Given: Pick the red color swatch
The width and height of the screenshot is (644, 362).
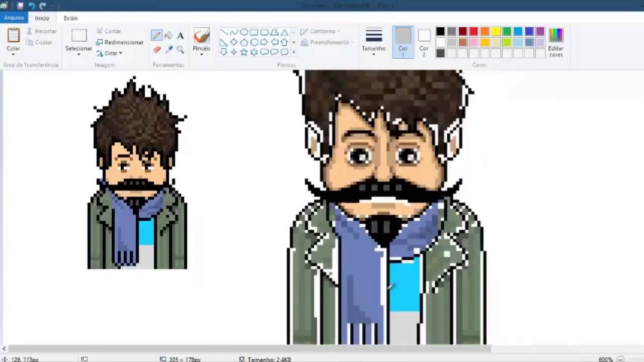Looking at the screenshot, I should tap(473, 31).
